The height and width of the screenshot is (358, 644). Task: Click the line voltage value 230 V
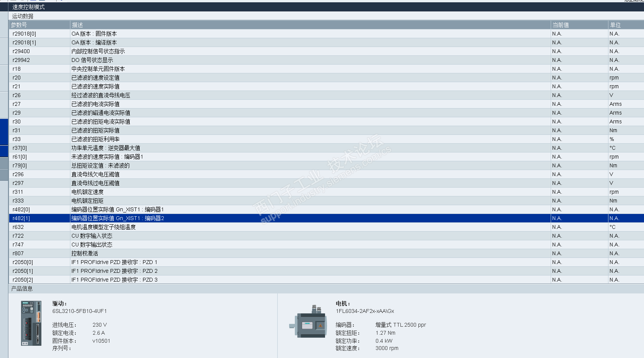pyautogui.click(x=100, y=325)
